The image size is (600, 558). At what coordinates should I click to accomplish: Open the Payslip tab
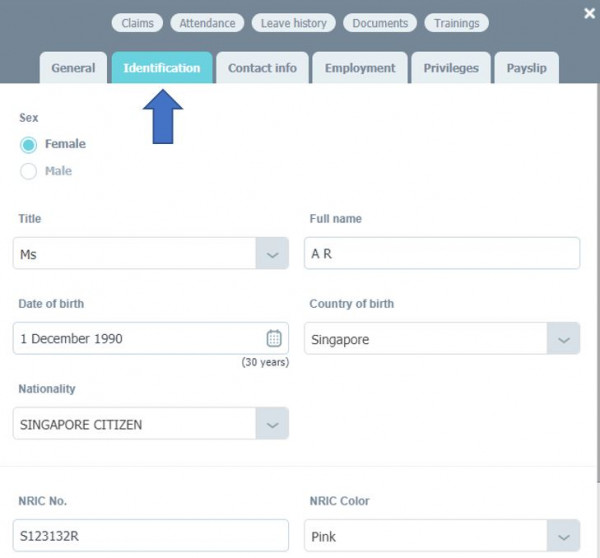[x=526, y=68]
